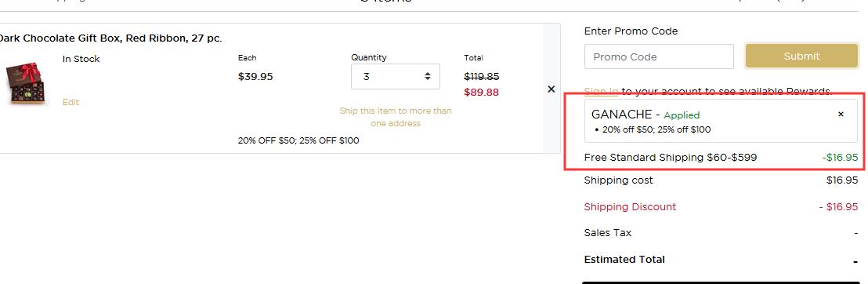Focus the Promo Code input field
868x284 pixels.
[659, 56]
